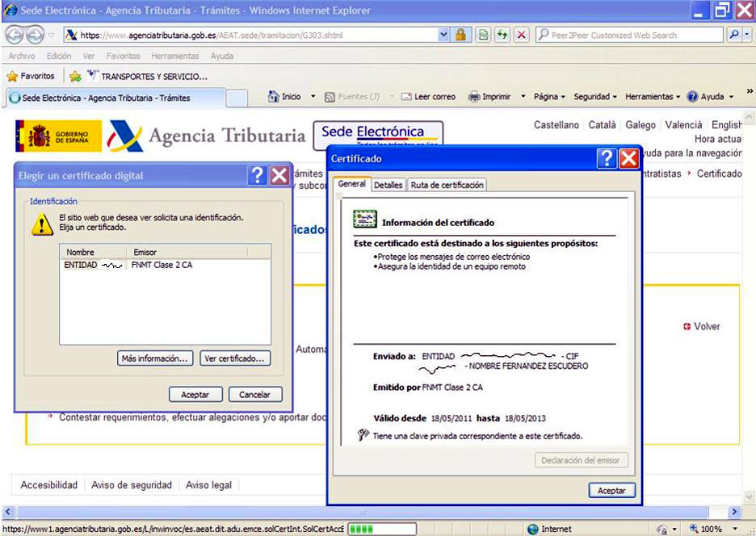The image size is (756, 536).
Task: Open the Favoritos menu in menu bar
Action: tap(123, 56)
